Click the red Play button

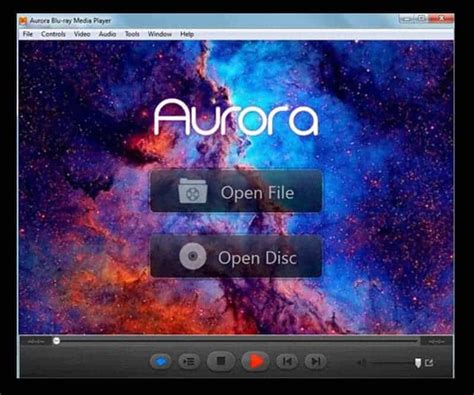pyautogui.click(x=255, y=361)
